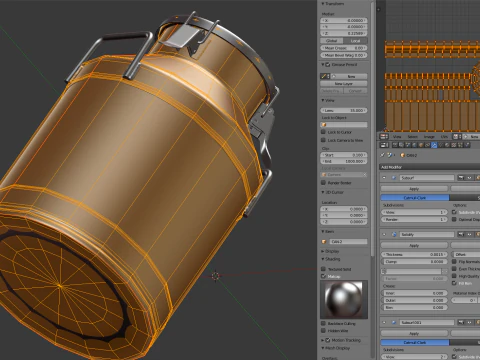
Task: Click the pin icon above the modifier list
Action: point(382,155)
